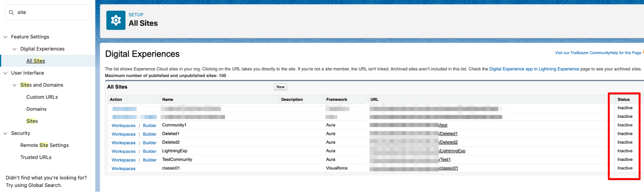Click the New site button
Image resolution: width=644 pixels, height=192 pixels.
[280, 87]
